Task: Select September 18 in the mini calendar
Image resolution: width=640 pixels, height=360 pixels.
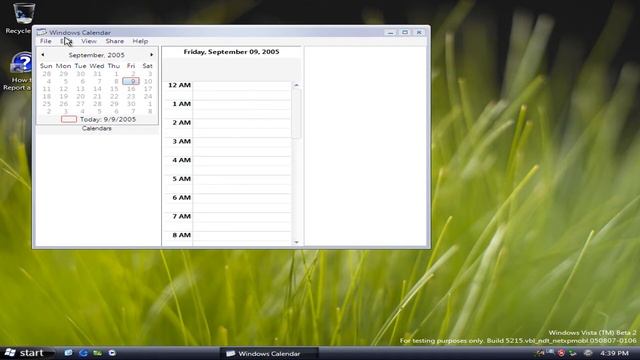Action: (x=47, y=96)
